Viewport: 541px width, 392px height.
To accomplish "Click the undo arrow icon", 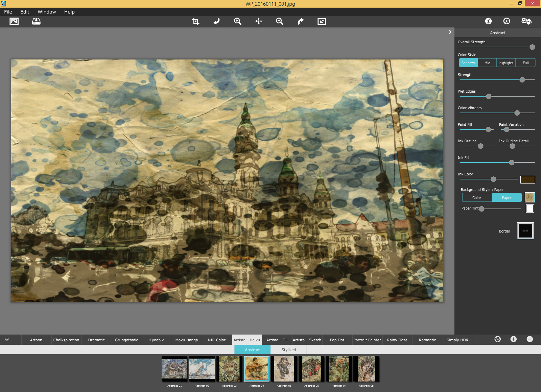I will [x=216, y=21].
